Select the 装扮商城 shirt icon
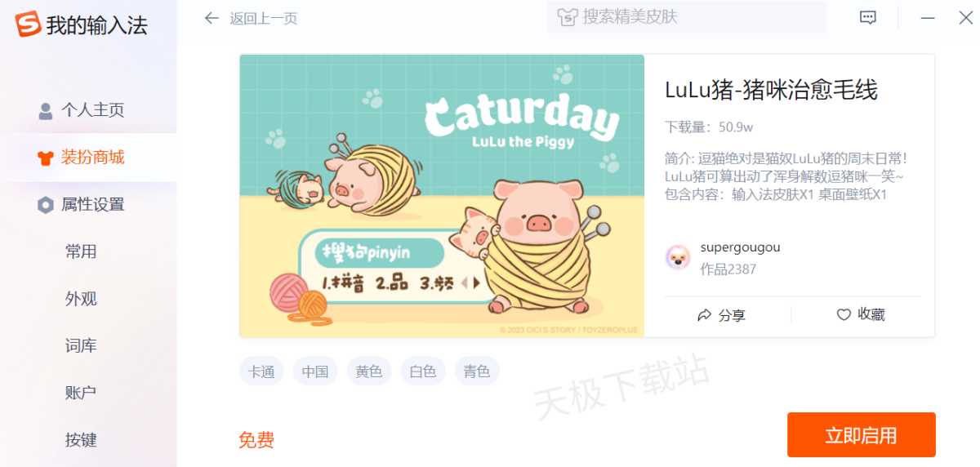 click(x=46, y=158)
